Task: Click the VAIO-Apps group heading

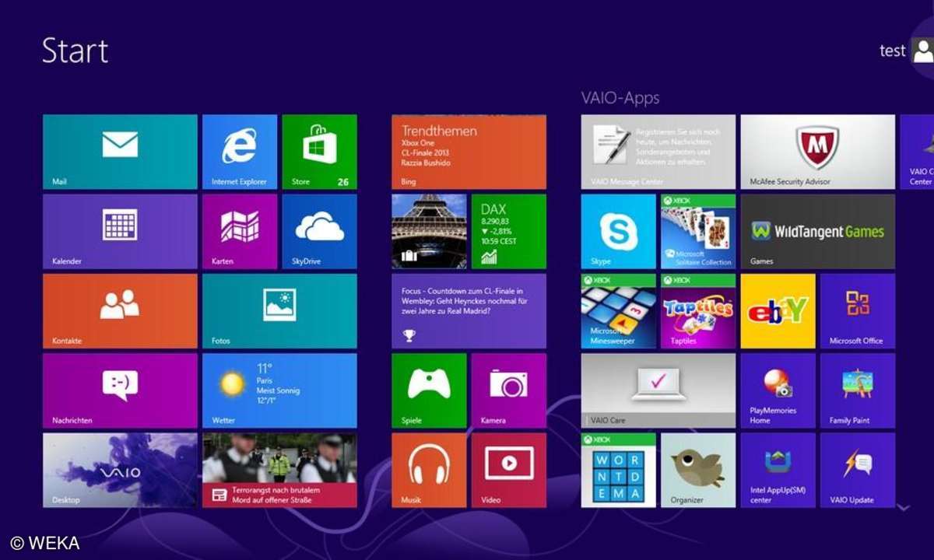Action: pos(620,98)
